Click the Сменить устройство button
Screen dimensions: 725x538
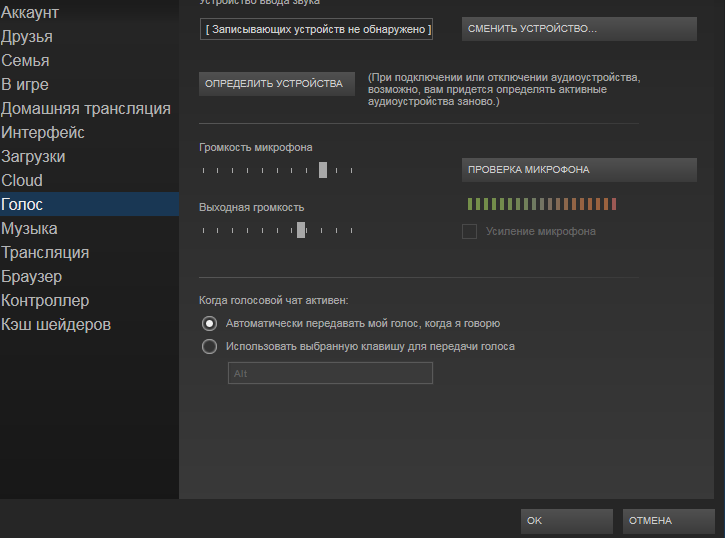coord(579,29)
